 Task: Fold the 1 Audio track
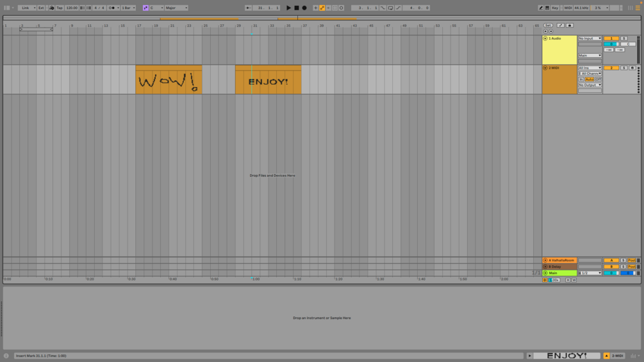pyautogui.click(x=545, y=38)
